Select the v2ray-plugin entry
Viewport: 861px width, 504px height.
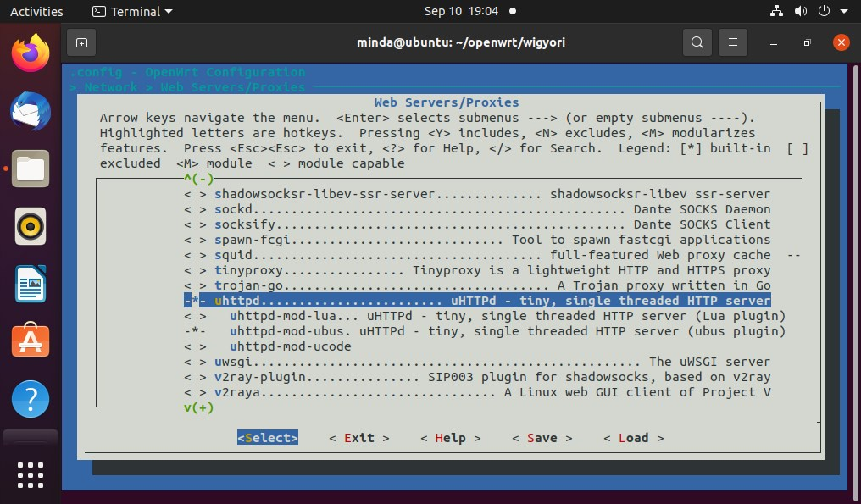pos(477,377)
